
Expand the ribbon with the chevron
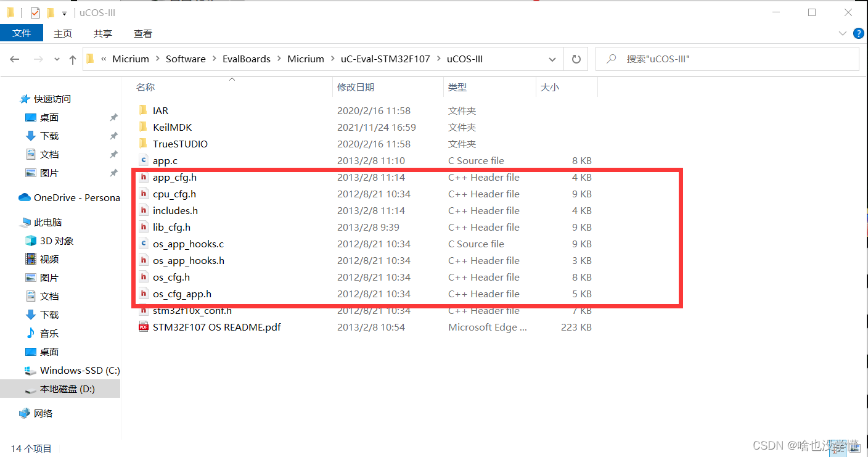843,33
